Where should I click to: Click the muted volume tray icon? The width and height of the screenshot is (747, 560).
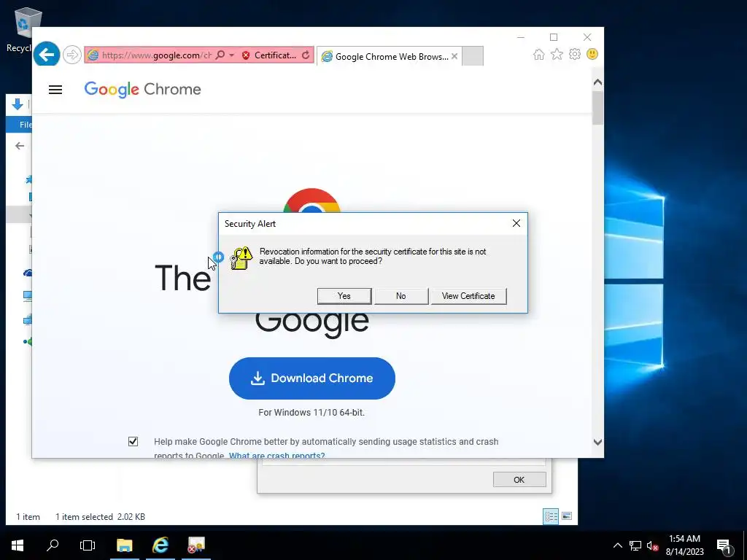point(652,545)
